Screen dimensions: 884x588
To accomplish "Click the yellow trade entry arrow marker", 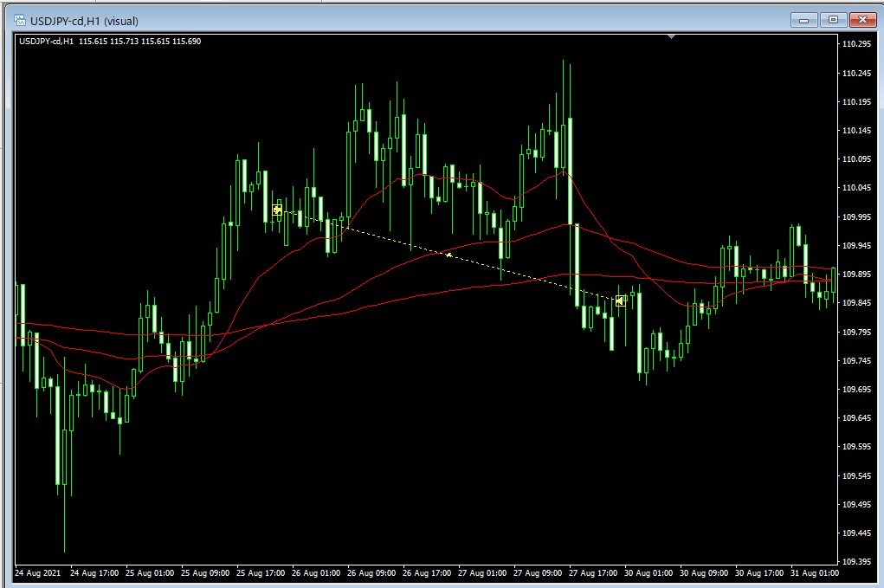I will coord(277,210).
